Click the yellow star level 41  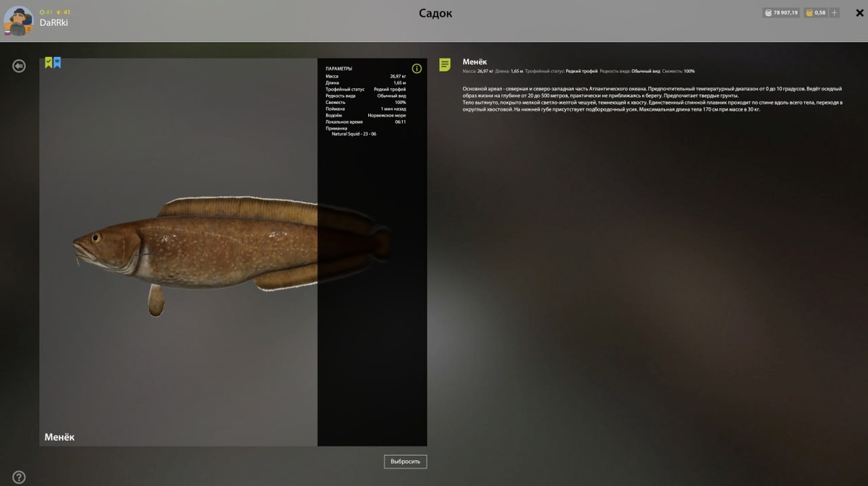[x=63, y=12]
